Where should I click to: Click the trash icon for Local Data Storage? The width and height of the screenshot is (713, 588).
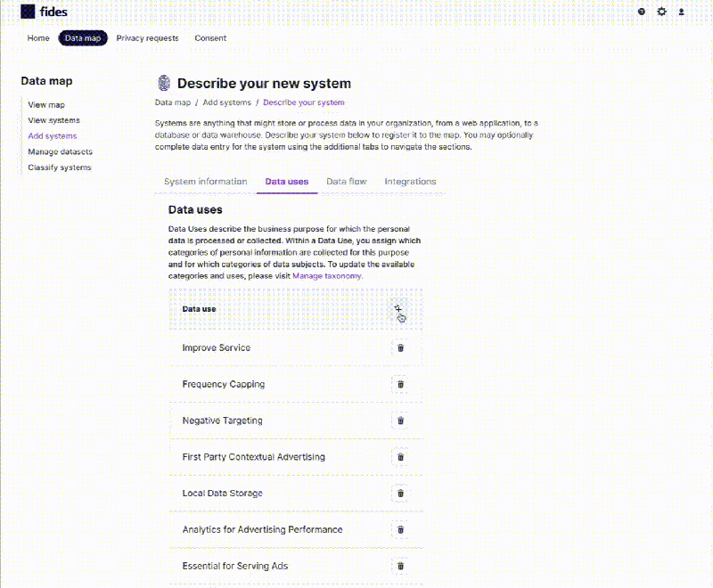coord(400,493)
